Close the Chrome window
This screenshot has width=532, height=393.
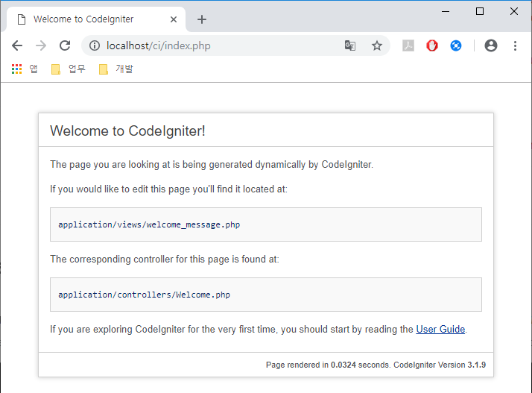coord(514,11)
